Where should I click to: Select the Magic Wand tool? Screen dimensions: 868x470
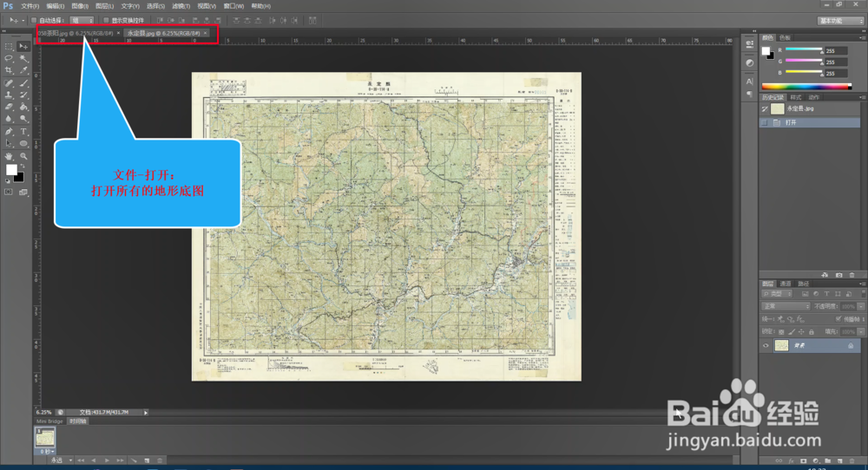[23, 58]
